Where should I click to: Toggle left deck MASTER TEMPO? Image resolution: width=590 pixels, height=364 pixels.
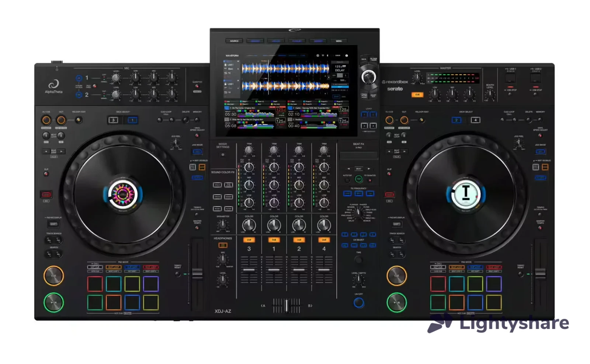197,228
